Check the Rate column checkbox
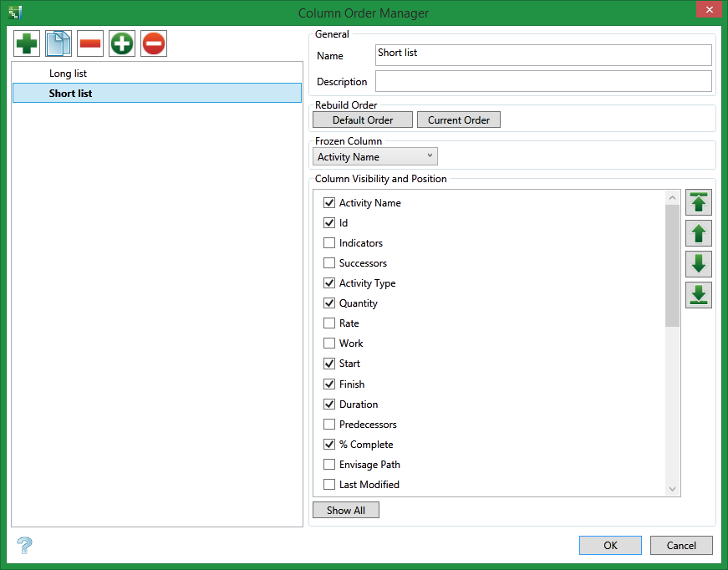Image resolution: width=728 pixels, height=570 pixels. 329,323
